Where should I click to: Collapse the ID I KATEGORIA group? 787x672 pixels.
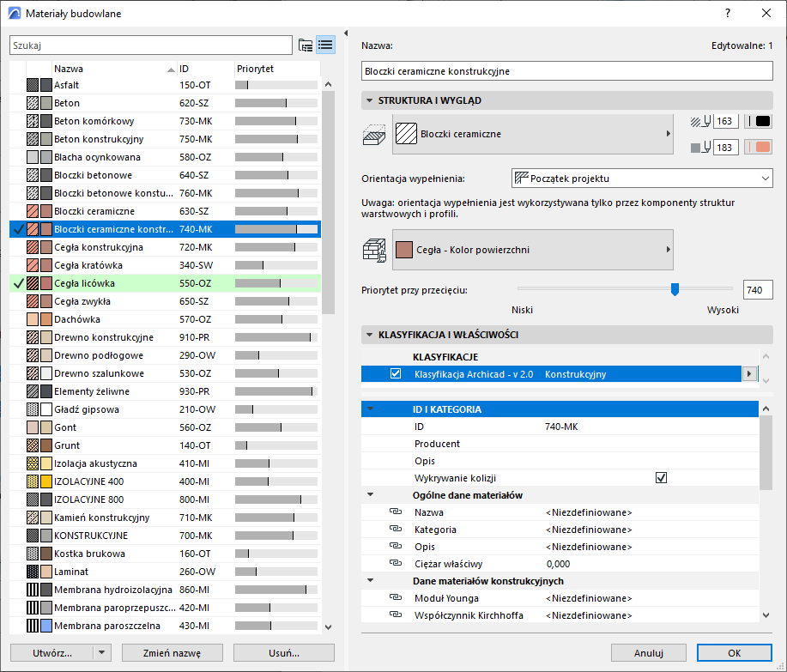coord(371,409)
